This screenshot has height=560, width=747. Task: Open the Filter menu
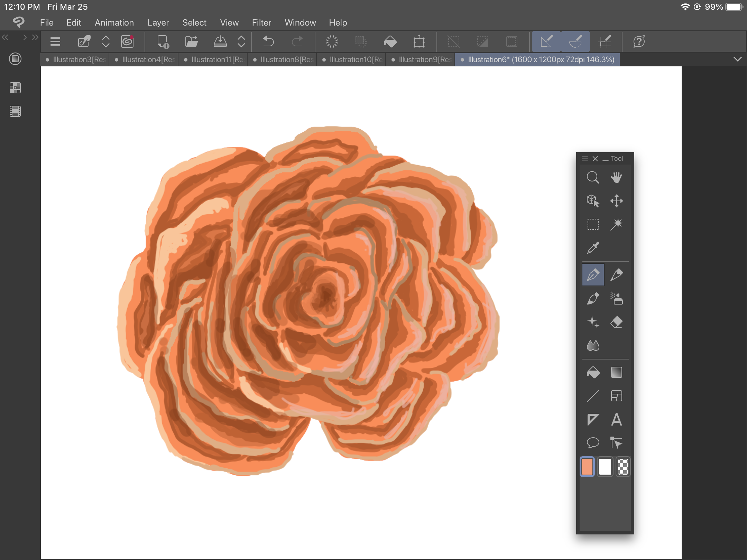pyautogui.click(x=261, y=22)
